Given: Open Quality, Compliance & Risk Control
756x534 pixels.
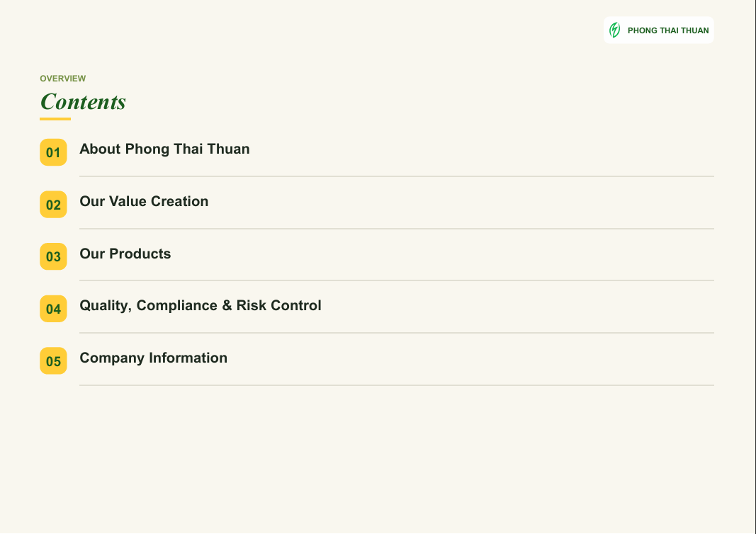Looking at the screenshot, I should tap(200, 305).
